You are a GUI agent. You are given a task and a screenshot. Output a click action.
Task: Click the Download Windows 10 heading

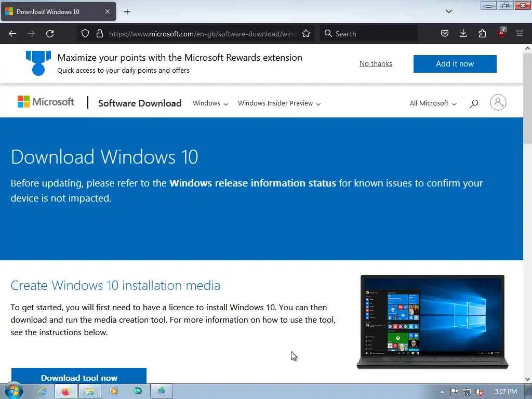(104, 157)
